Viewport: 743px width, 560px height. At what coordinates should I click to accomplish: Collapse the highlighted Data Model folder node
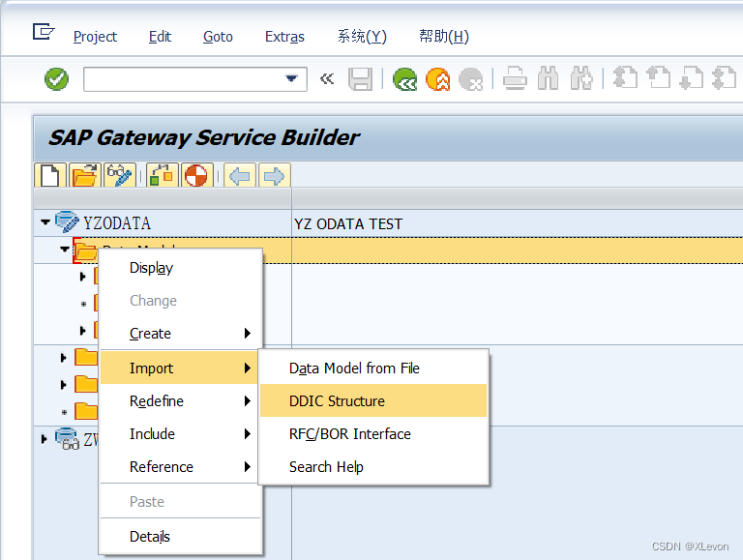click(65, 249)
